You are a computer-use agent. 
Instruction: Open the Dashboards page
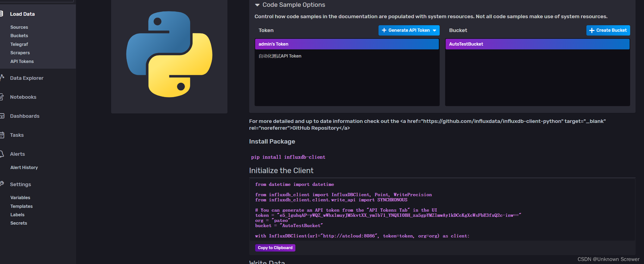coord(25,116)
